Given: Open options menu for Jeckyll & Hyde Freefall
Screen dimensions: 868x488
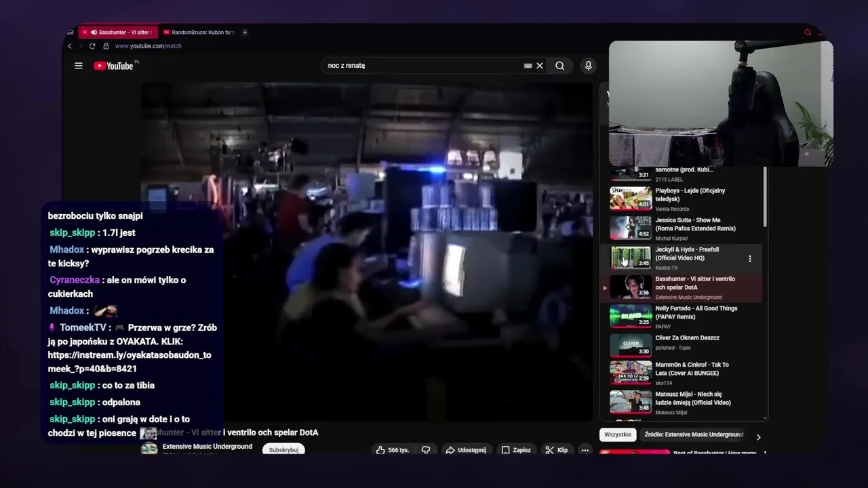Looking at the screenshot, I should [750, 258].
